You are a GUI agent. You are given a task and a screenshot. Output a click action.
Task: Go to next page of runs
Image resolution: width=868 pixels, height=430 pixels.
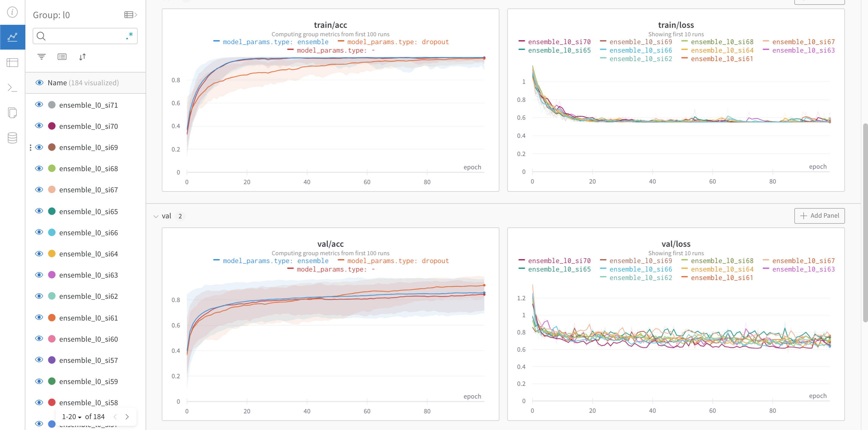pyautogui.click(x=127, y=417)
